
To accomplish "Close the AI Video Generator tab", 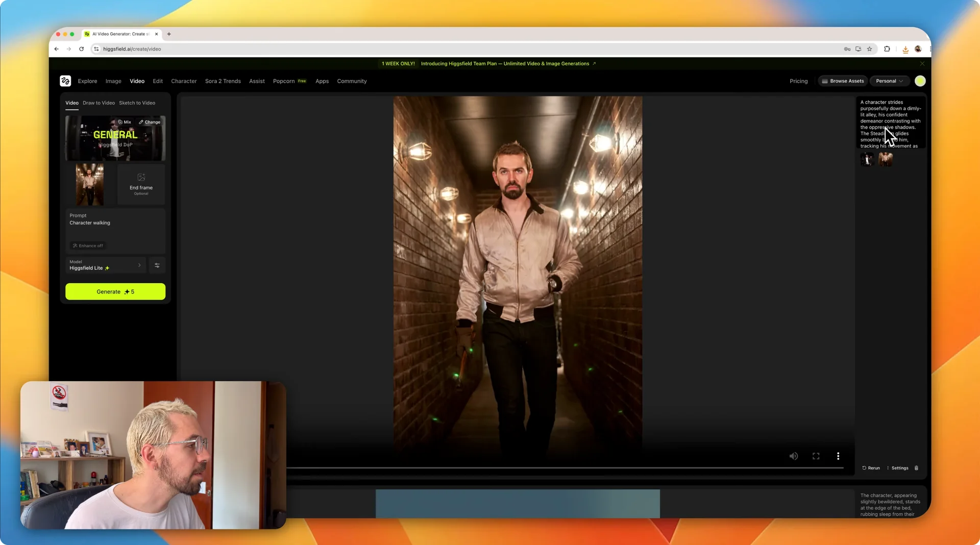I will pyautogui.click(x=156, y=34).
